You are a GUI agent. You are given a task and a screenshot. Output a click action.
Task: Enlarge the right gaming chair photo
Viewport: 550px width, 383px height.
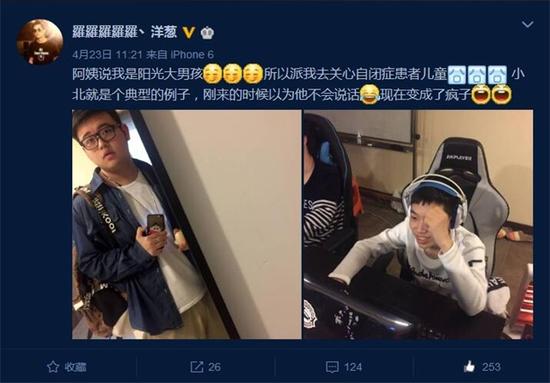418,224
